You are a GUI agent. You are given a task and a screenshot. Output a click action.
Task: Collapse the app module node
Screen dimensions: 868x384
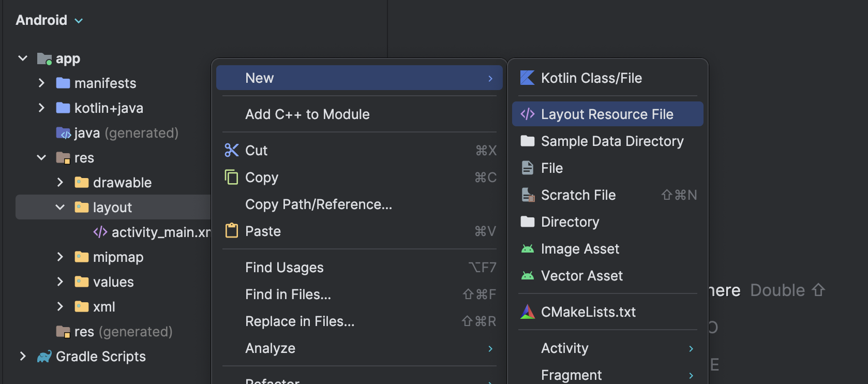coord(23,58)
